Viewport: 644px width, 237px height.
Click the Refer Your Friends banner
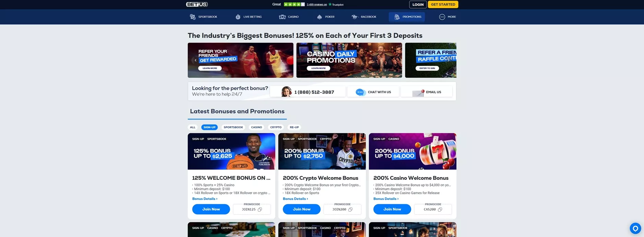click(x=241, y=60)
